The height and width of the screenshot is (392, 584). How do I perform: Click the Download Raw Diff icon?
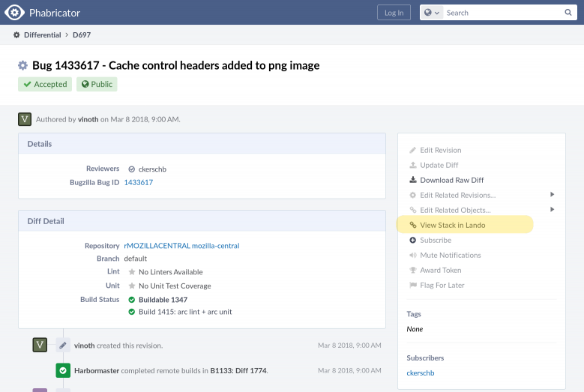[x=412, y=180]
